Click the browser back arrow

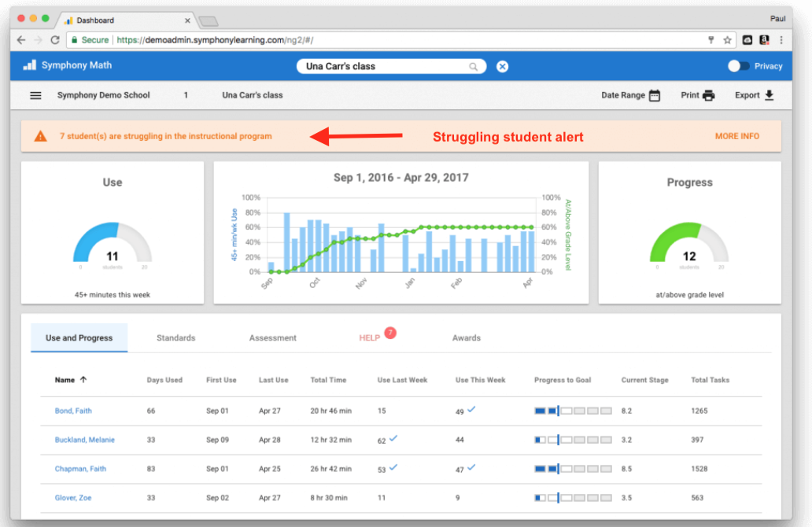pos(21,40)
